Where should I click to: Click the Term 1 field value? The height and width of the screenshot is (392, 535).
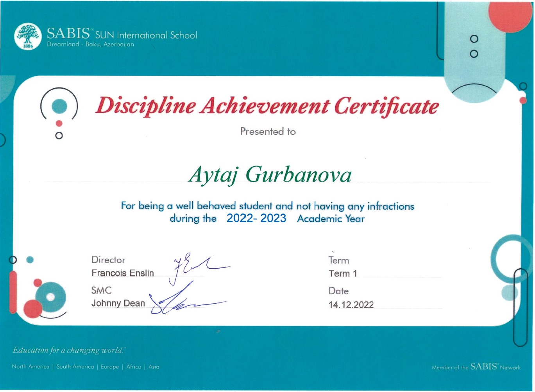343,273
